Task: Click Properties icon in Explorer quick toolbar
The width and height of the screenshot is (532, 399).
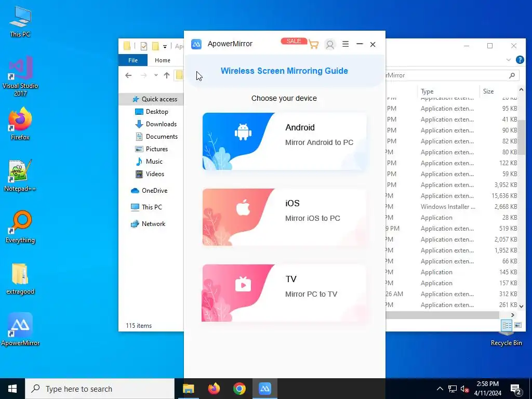Action: pos(144,46)
